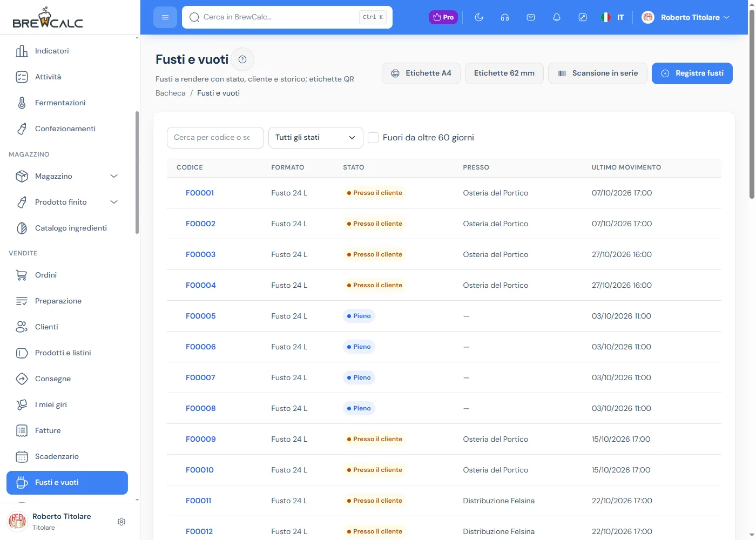The image size is (756, 540).
Task: Open the Tutti gli stati dropdown
Action: point(315,138)
